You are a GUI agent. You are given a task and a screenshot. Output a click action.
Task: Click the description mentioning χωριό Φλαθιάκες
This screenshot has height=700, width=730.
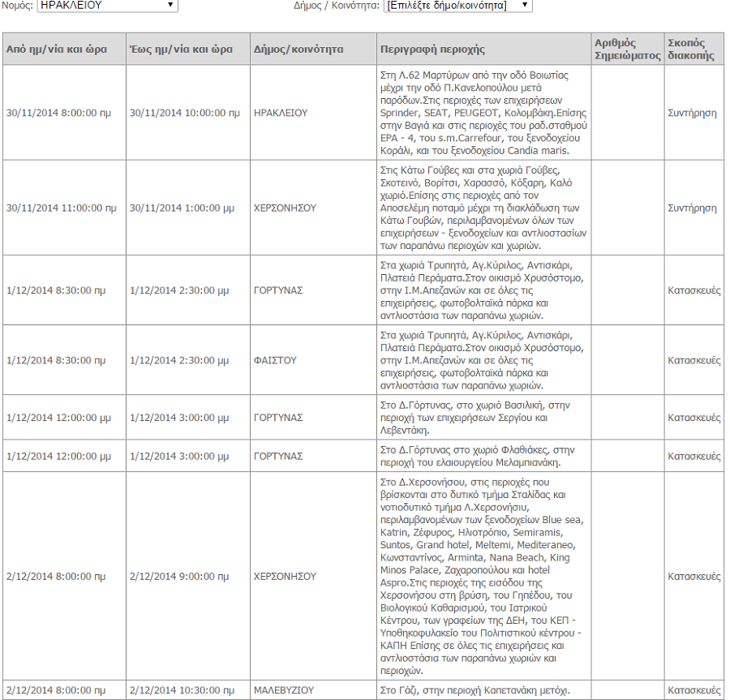click(x=477, y=456)
